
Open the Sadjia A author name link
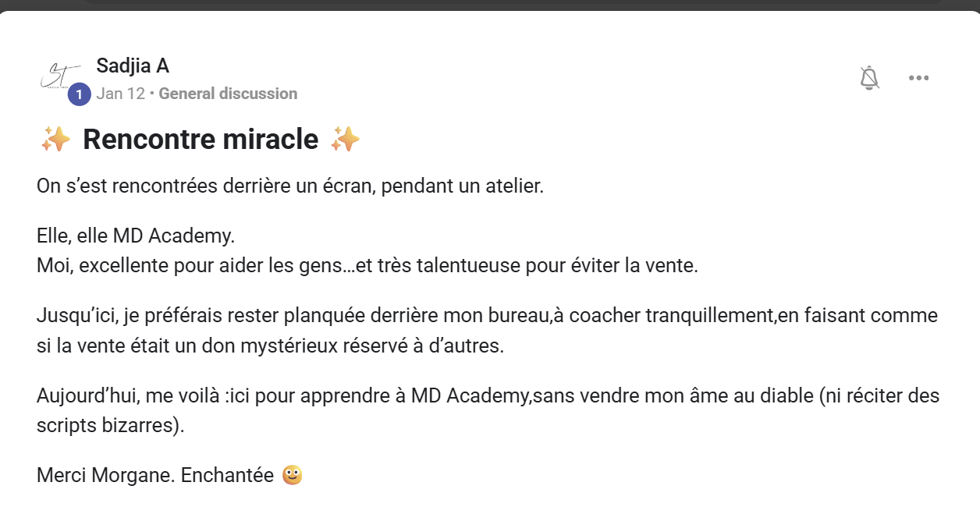(x=133, y=66)
